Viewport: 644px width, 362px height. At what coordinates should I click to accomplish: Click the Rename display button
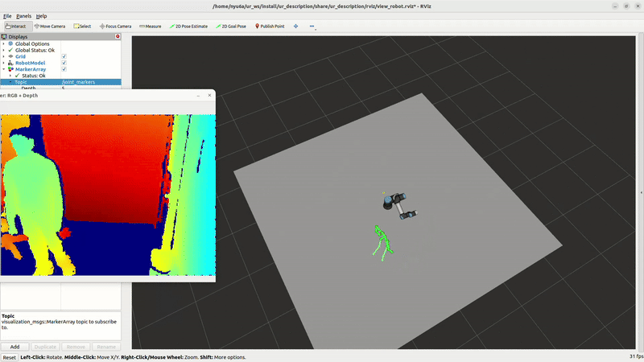106,347
